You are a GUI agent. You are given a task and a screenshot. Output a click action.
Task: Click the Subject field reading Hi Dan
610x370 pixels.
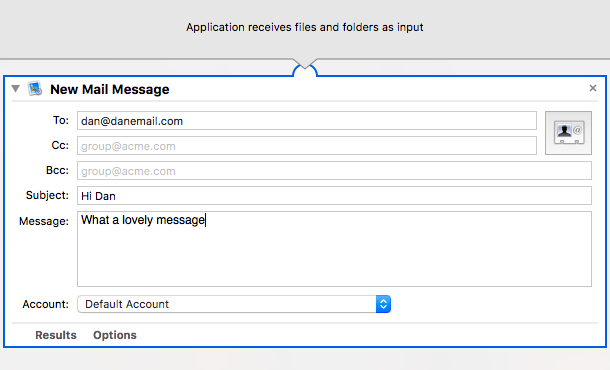(x=334, y=196)
